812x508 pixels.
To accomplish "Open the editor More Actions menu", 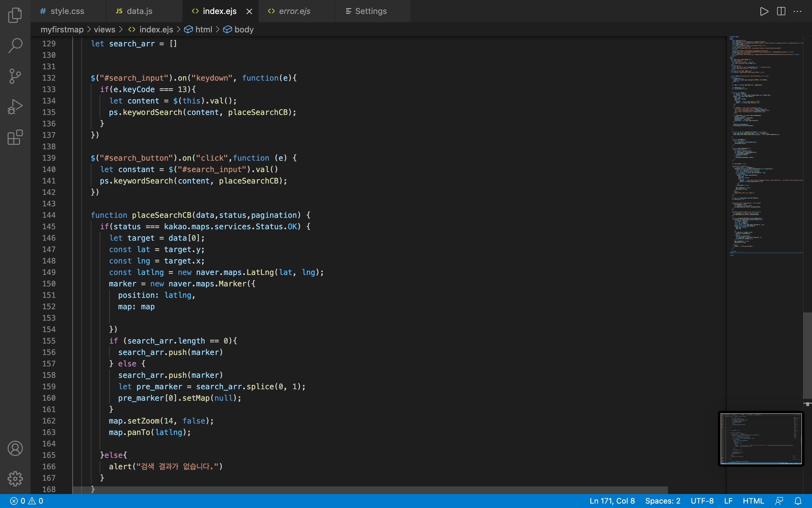I will [x=797, y=11].
